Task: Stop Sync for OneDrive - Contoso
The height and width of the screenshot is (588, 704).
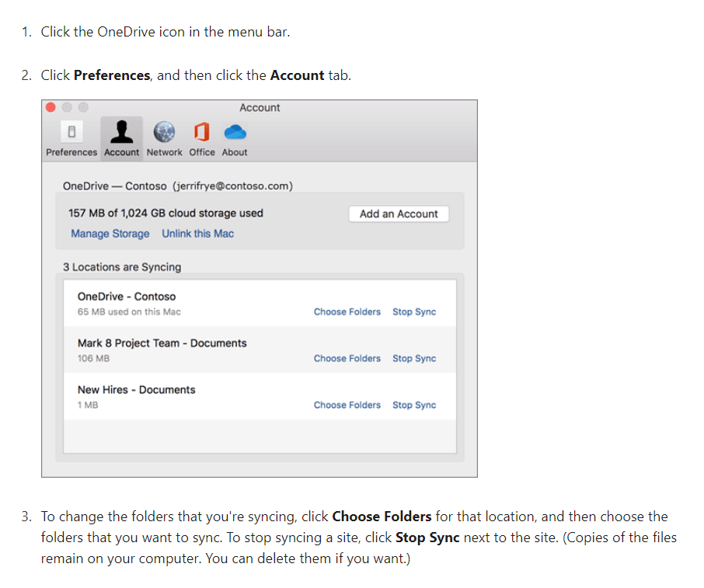Action: 414,312
